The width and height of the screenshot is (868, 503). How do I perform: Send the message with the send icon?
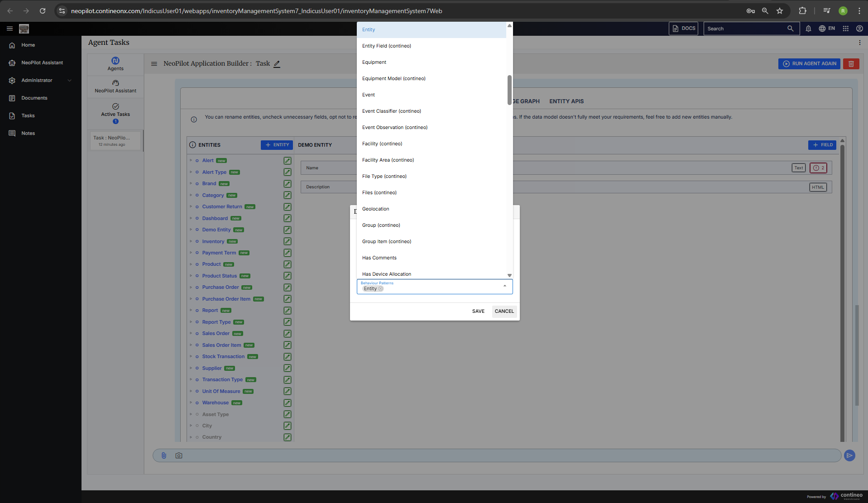coord(849,455)
